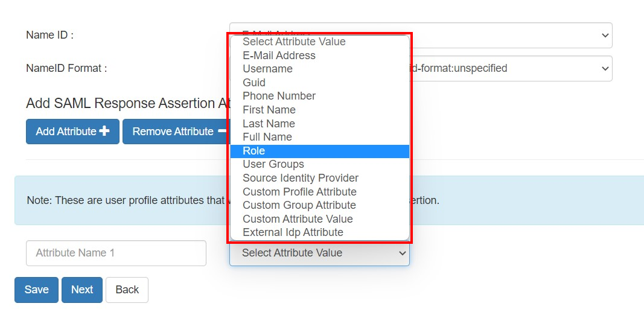Select Source Identity Provider option

click(319, 178)
